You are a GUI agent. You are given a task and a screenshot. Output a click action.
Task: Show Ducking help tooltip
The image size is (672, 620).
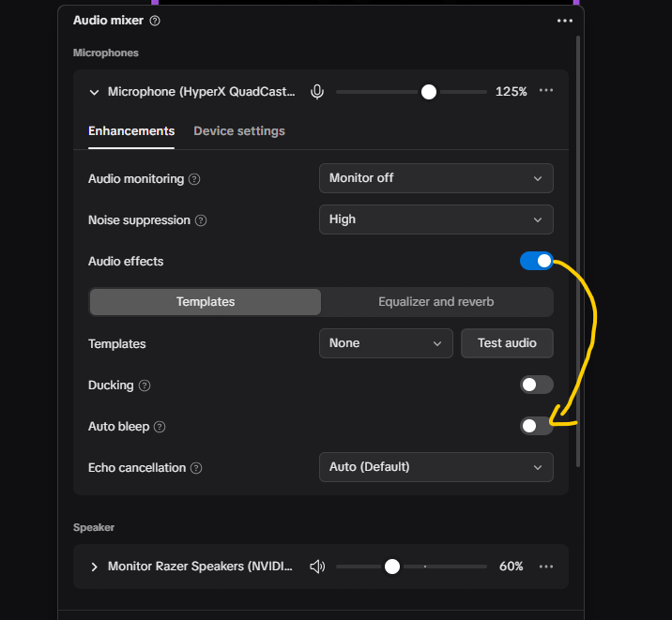tap(145, 386)
